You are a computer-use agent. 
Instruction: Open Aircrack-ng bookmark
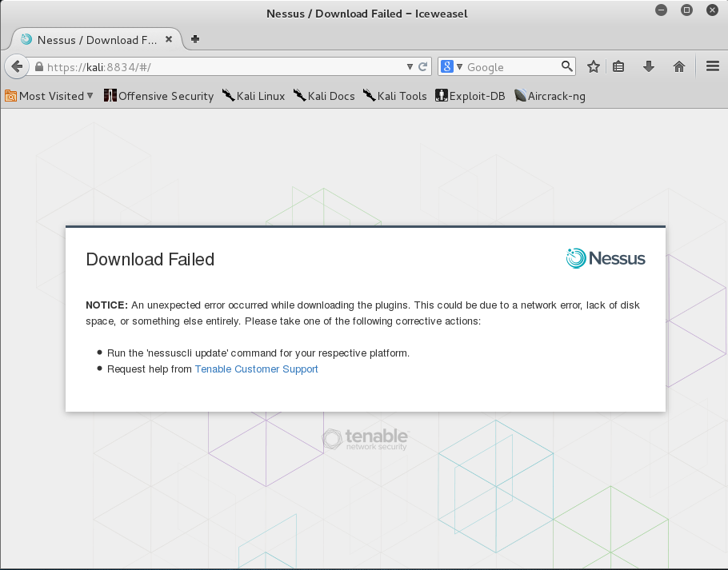click(x=550, y=96)
